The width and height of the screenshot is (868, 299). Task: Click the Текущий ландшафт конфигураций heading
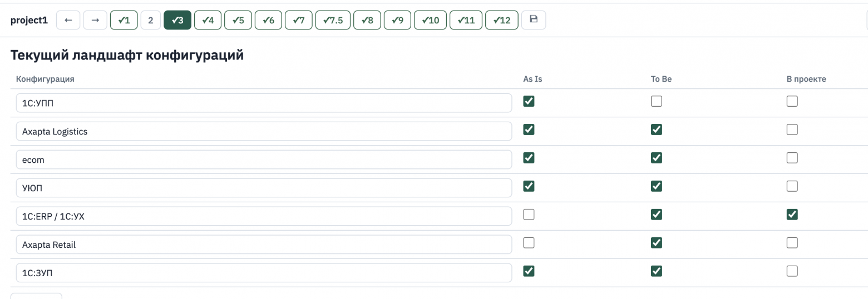coord(127,56)
